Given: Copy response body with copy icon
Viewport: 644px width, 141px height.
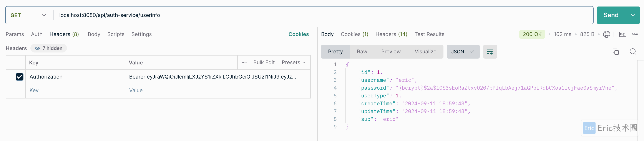Looking at the screenshot, I should (x=616, y=52).
